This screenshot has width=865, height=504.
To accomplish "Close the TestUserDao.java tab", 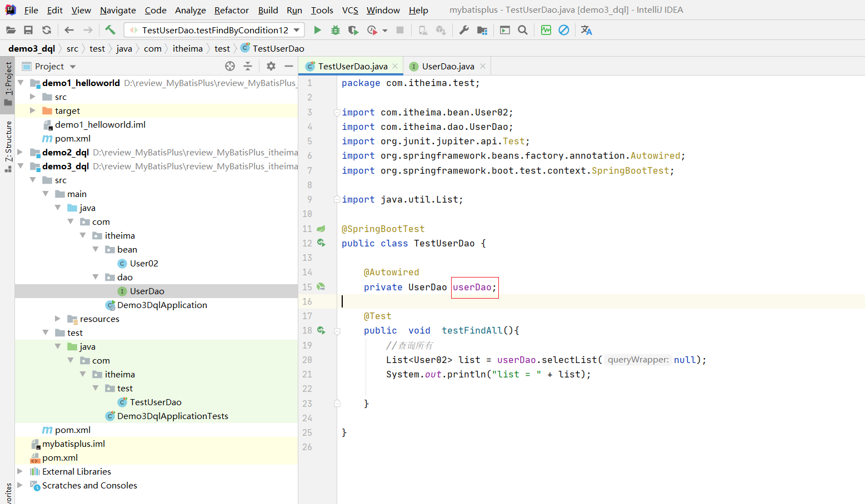I will coord(395,66).
